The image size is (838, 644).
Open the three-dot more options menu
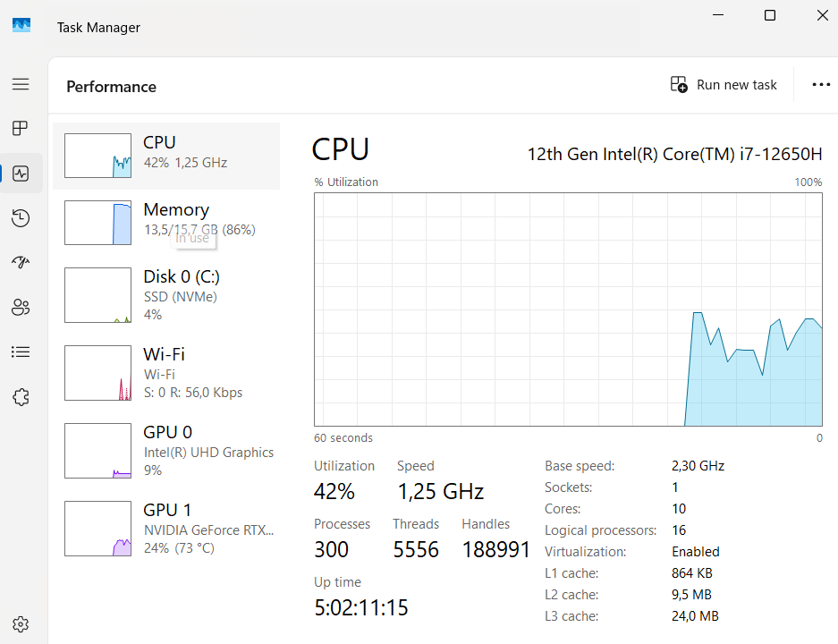(x=821, y=85)
